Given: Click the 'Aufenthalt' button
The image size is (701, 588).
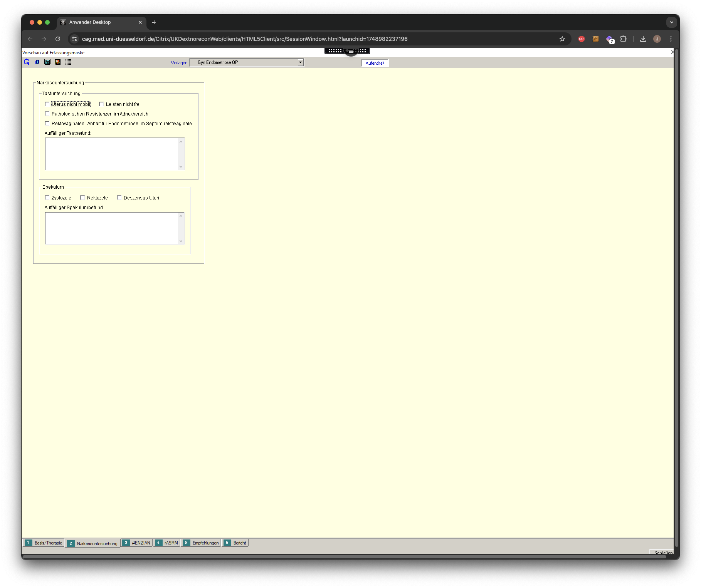Looking at the screenshot, I should 375,63.
